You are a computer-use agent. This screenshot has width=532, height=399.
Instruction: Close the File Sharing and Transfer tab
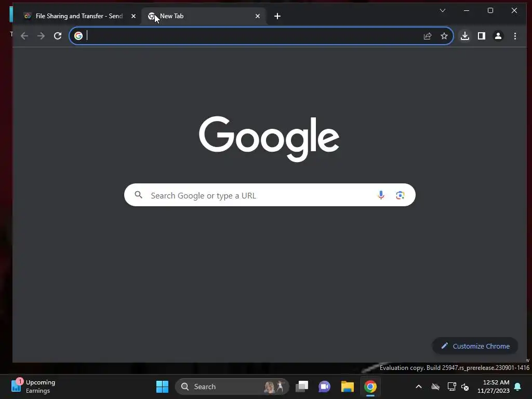[134, 16]
